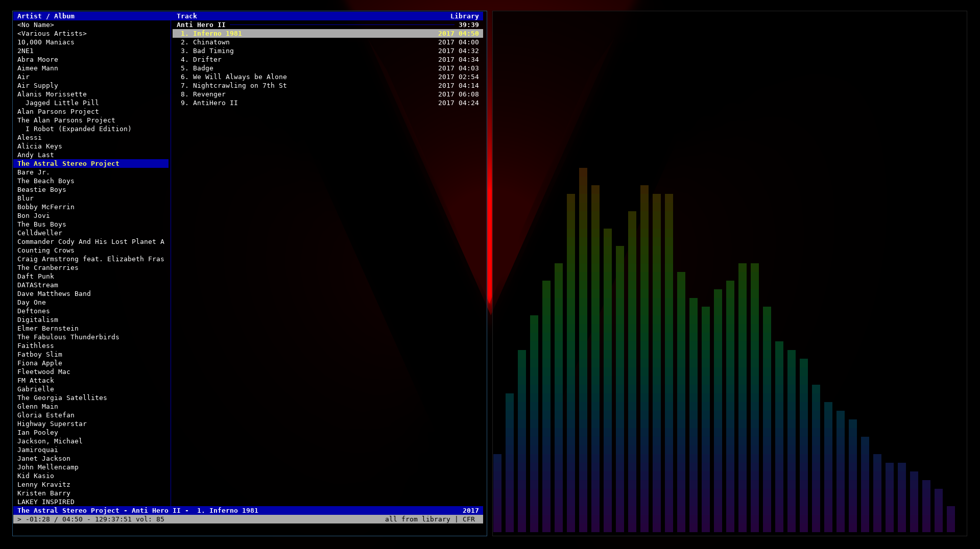Select track 8 Revenger
The height and width of the screenshot is (549, 980).
(x=209, y=94)
